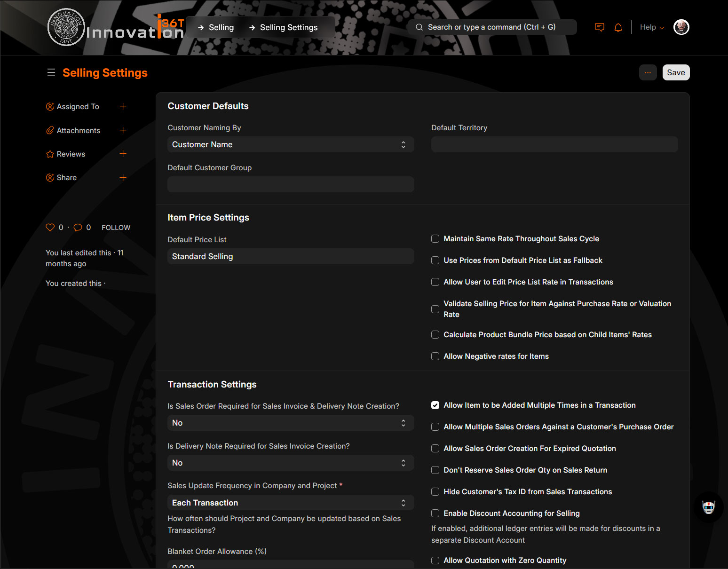The width and height of the screenshot is (728, 569).
Task: Toggle the sidebar hamburger menu icon
Action: coord(51,72)
